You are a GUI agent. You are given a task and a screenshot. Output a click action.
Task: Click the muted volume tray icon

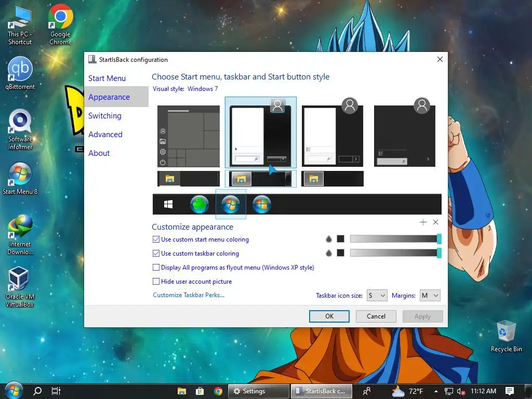point(461,392)
